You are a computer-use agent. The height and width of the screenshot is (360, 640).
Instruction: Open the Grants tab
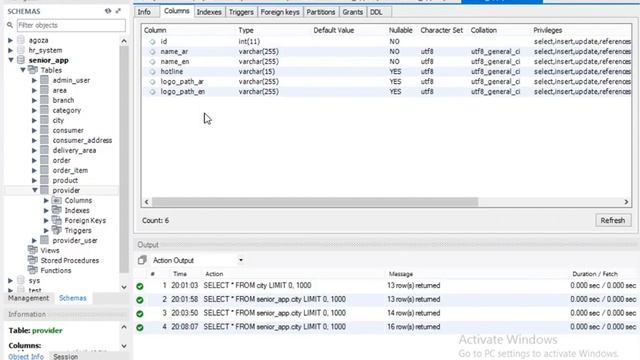coord(353,12)
